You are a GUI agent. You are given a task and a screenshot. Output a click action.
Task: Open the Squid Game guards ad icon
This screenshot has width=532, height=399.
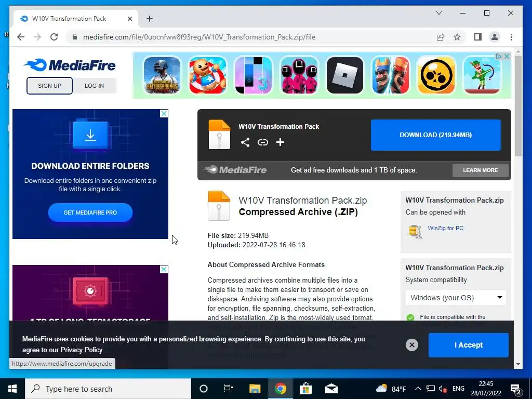pyautogui.click(x=299, y=75)
